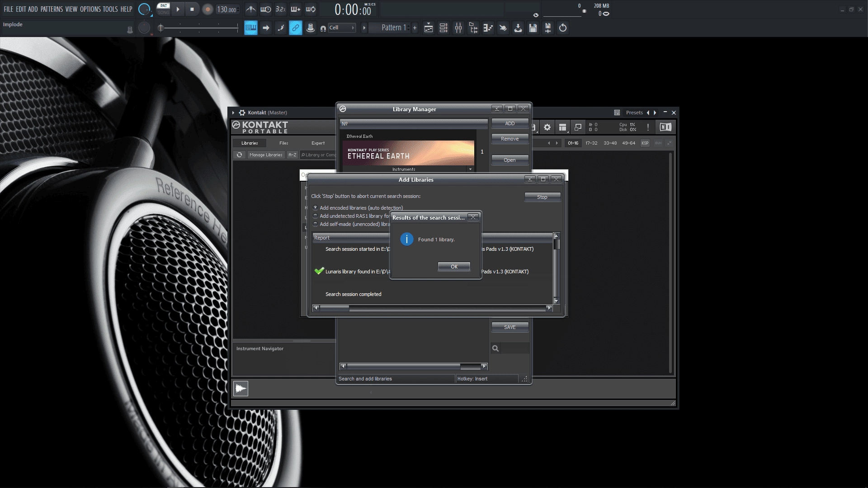Image resolution: width=868 pixels, height=488 pixels.
Task: Expand the Ethereal Earth Instruments dropdown
Action: pos(471,169)
